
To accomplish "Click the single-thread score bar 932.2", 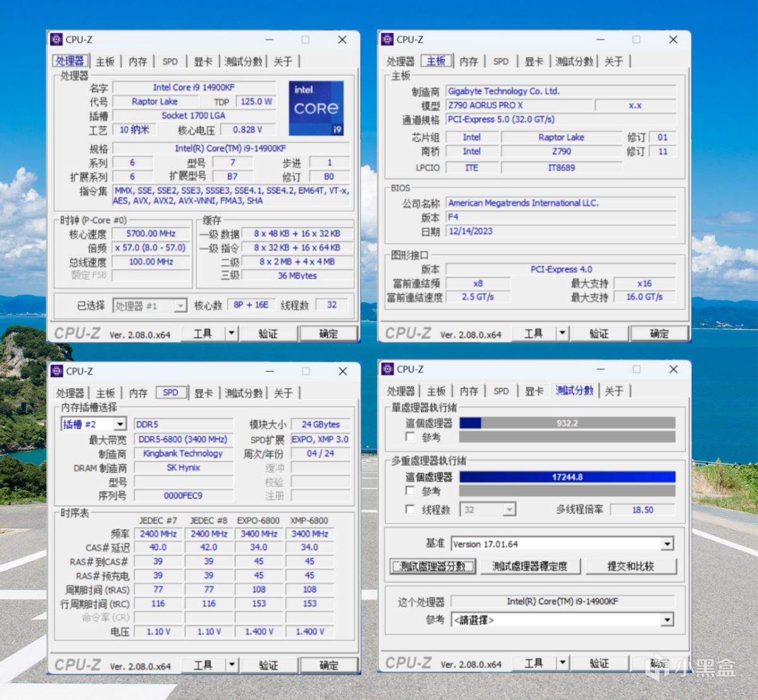I will 567,423.
